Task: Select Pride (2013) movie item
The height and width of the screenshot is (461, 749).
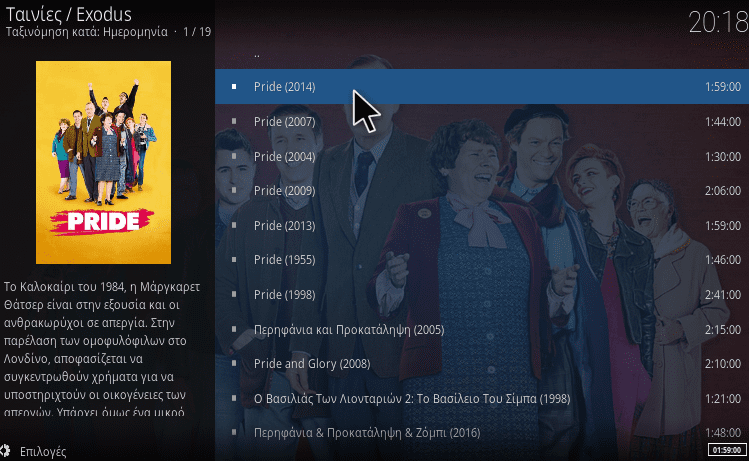Action: [x=482, y=225]
